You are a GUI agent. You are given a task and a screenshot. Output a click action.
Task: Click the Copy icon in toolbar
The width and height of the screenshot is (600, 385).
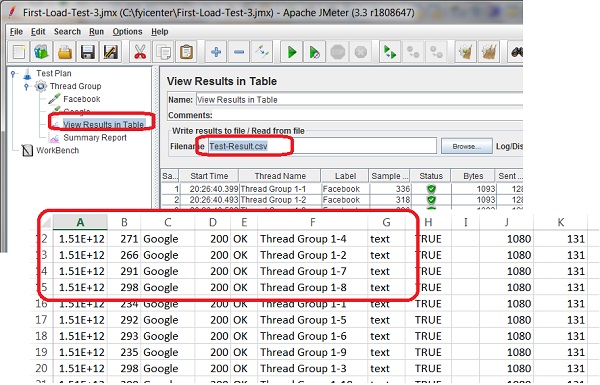(x=163, y=52)
